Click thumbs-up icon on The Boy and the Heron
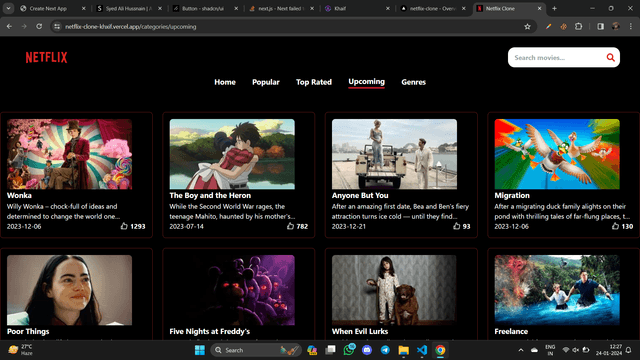 point(290,226)
